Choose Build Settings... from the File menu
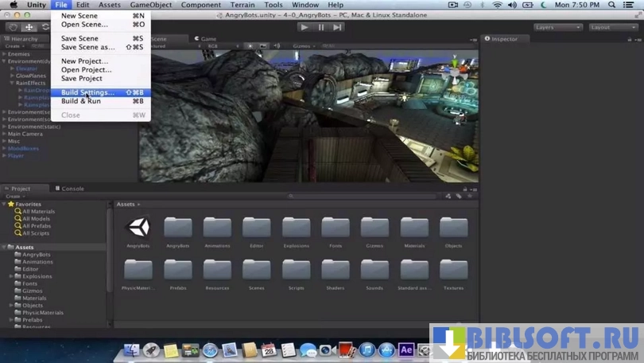644x363 pixels. point(87,92)
